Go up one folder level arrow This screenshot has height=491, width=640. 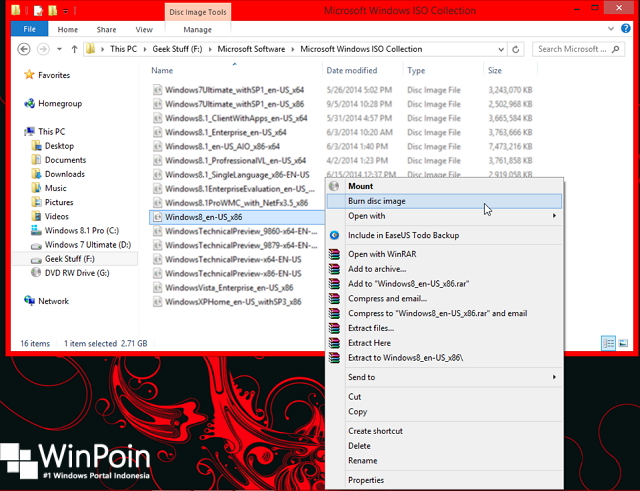(x=74, y=49)
